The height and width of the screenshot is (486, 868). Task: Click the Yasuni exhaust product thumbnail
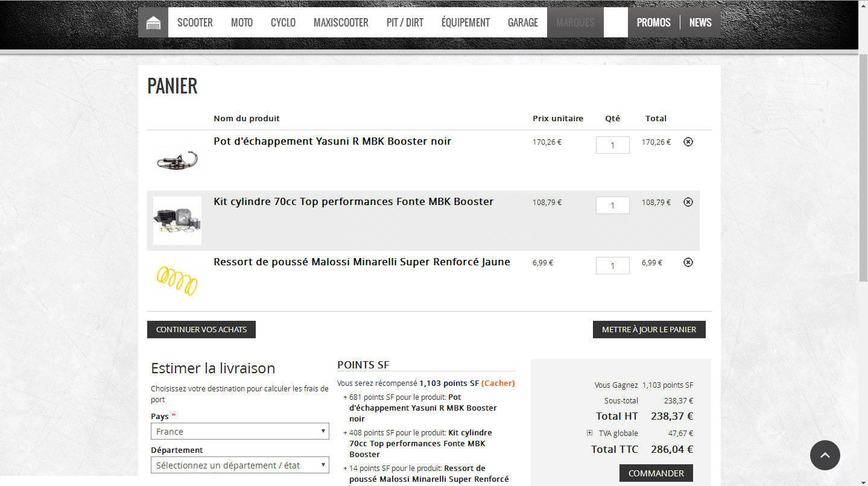177,160
